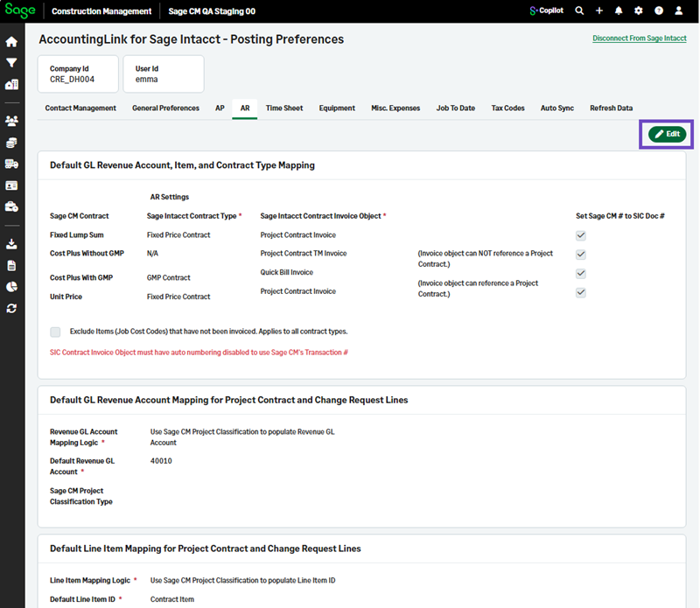Open the ID card icon in sidebar

tap(11, 185)
